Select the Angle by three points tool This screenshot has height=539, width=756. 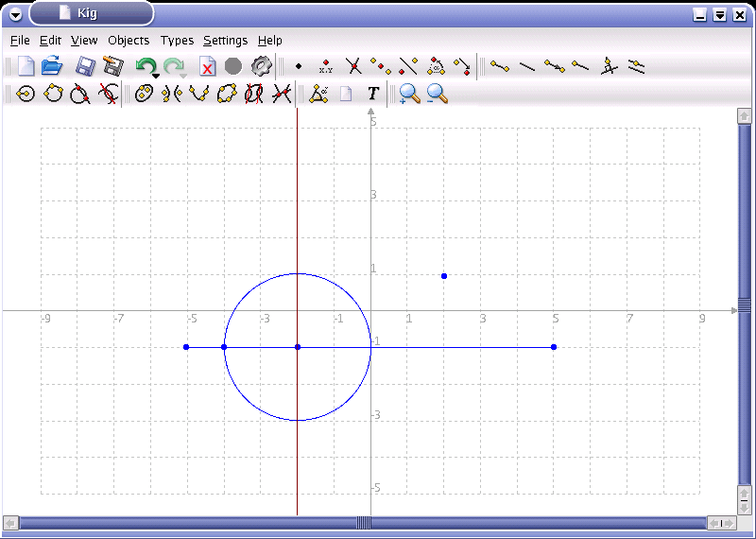pos(318,94)
